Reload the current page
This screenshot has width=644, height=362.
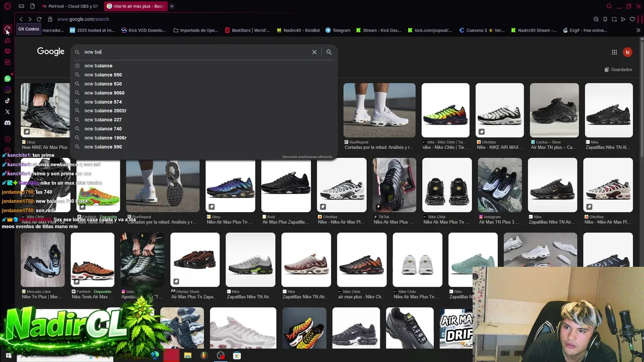click(x=39, y=19)
